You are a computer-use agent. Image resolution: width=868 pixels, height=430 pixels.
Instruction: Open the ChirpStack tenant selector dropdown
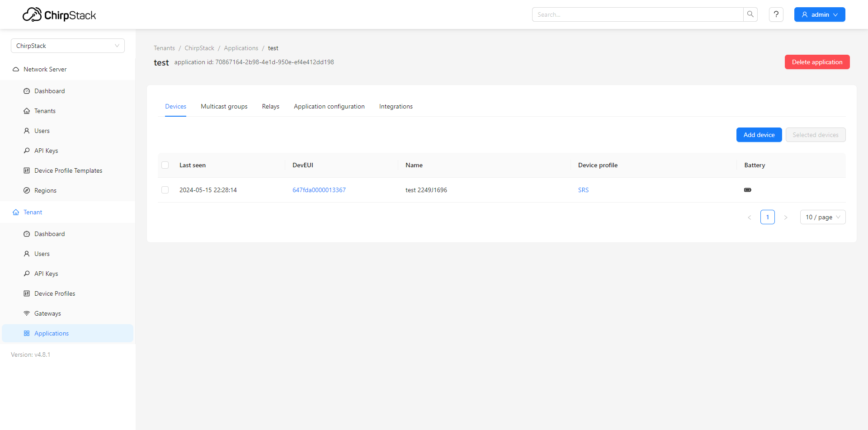tap(67, 45)
